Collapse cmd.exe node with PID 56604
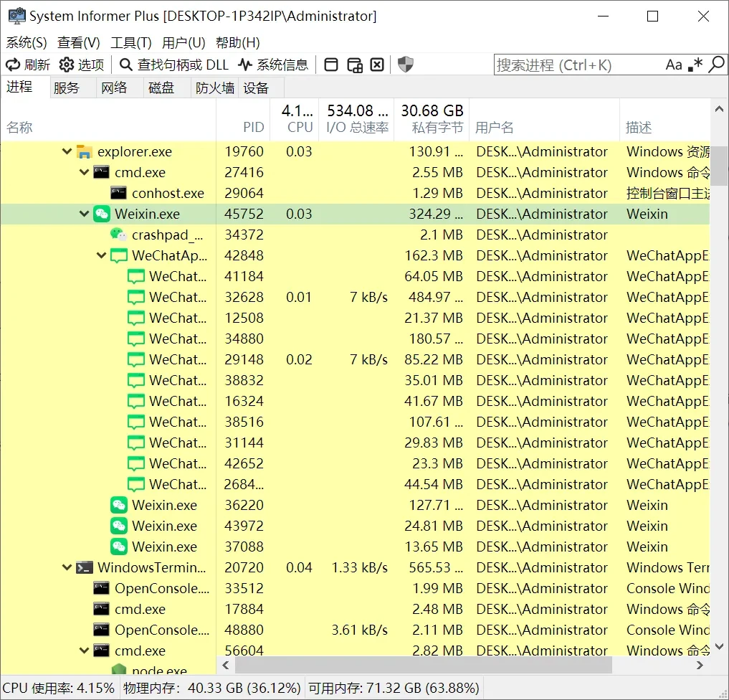Screen dimensions: 729x700 [84, 651]
